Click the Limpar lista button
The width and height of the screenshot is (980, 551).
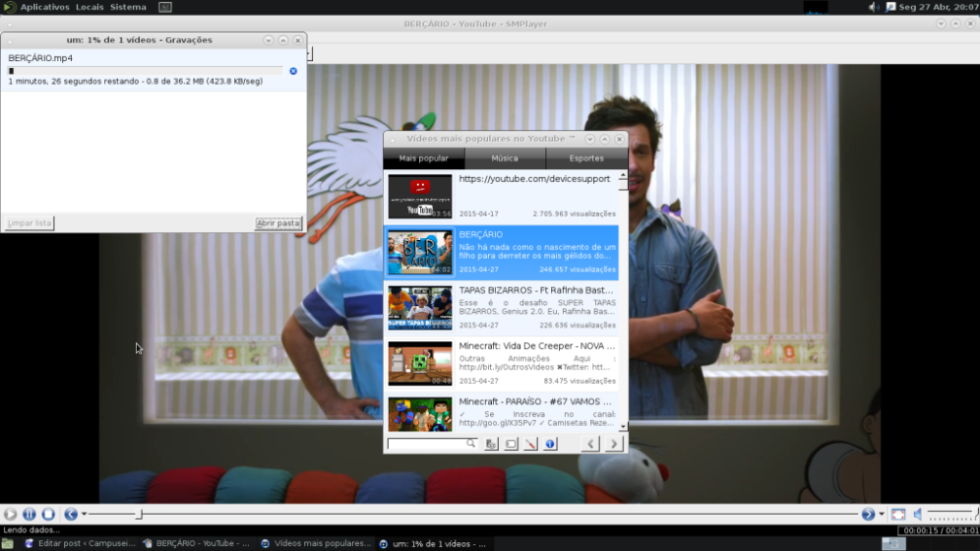(x=29, y=224)
